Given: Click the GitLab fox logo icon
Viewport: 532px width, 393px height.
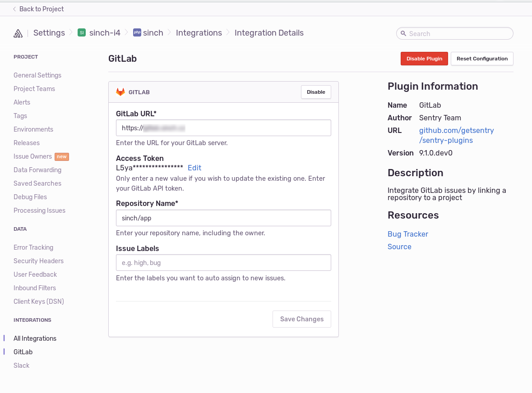Looking at the screenshot, I should point(120,92).
